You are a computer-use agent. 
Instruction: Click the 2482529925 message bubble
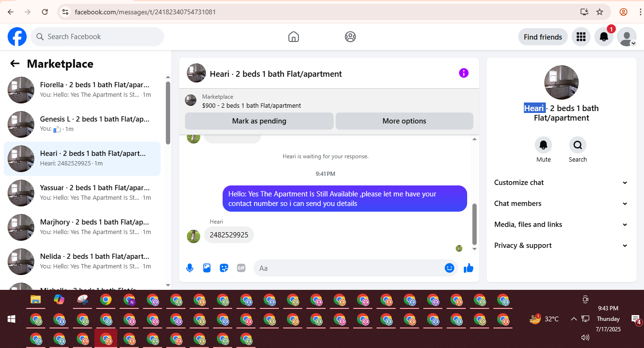(229, 235)
